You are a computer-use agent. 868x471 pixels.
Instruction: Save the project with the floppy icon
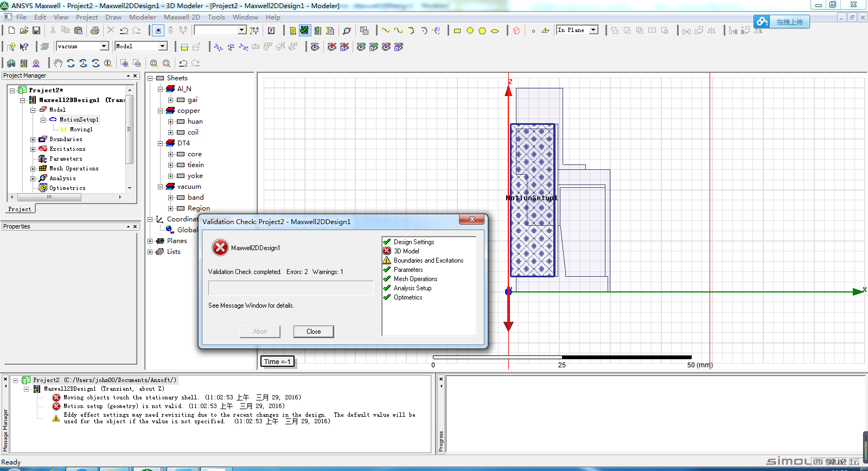(x=36, y=30)
